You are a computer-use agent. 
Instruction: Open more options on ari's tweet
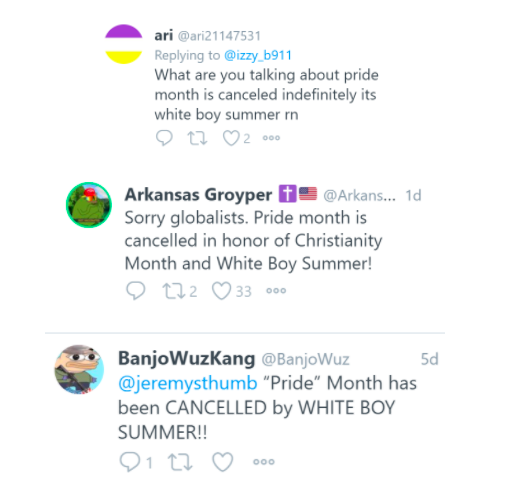[271, 138]
